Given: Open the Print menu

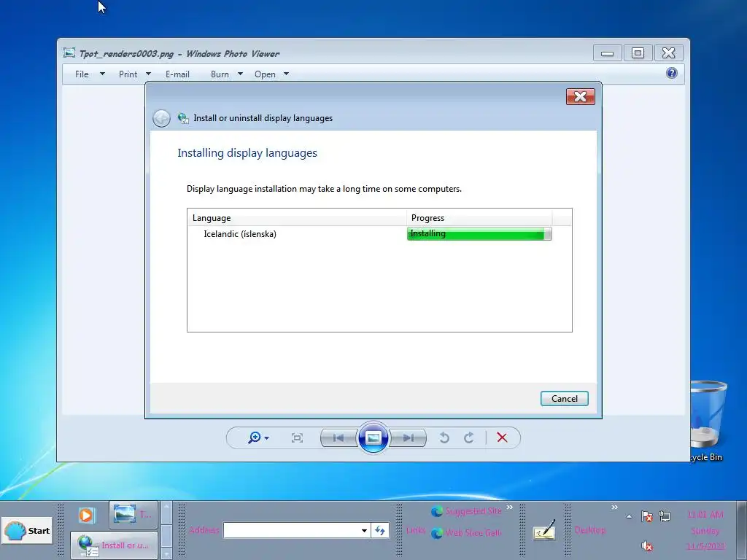Looking at the screenshot, I should [128, 74].
